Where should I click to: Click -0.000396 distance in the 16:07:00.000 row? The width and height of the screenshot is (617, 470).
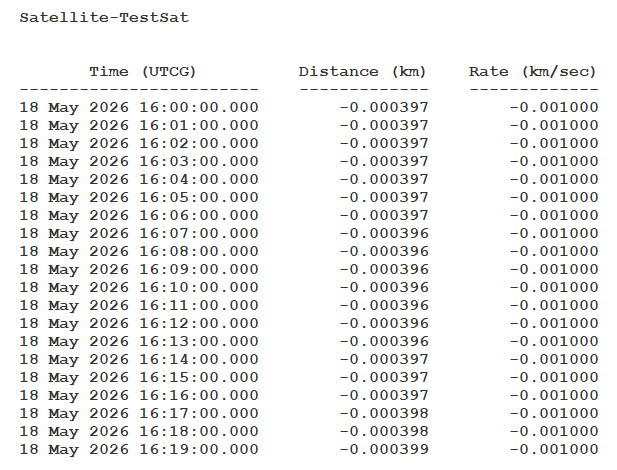point(384,233)
